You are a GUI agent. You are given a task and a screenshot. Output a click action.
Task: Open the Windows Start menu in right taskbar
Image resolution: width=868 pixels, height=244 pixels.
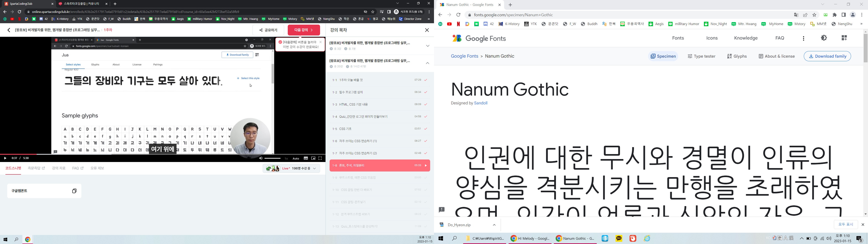pos(441,238)
